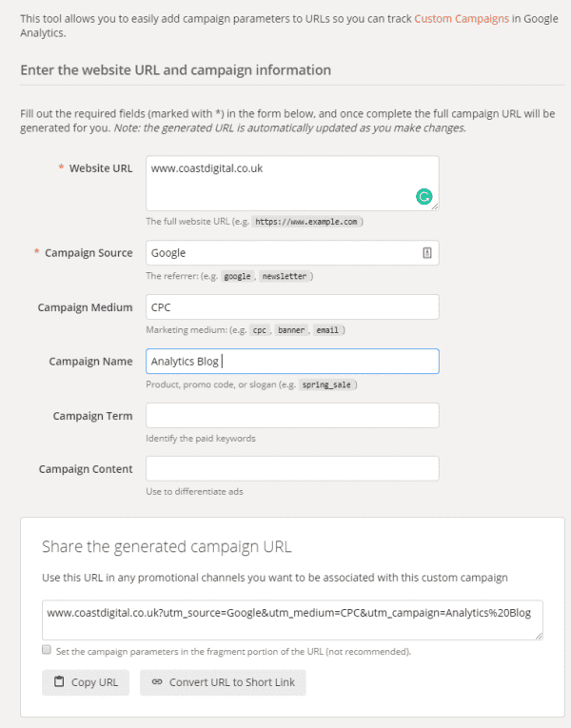Click the Campaign Term label

point(92,416)
